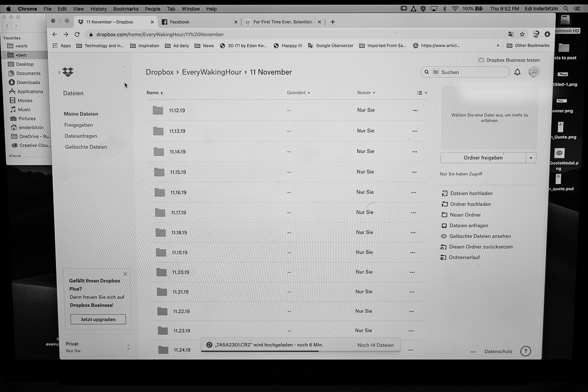The height and width of the screenshot is (392, 588).
Task: Go to Freigegeben in sidebar
Action: [78, 125]
